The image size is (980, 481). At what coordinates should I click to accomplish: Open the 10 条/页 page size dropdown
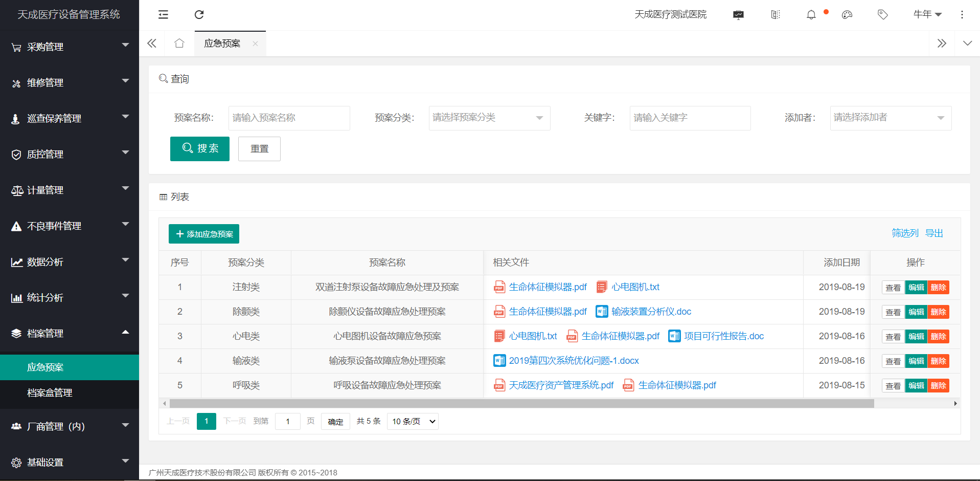413,421
